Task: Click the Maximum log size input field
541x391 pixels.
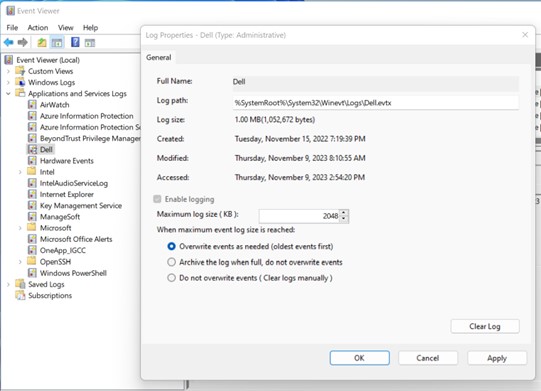Action: tap(299, 216)
